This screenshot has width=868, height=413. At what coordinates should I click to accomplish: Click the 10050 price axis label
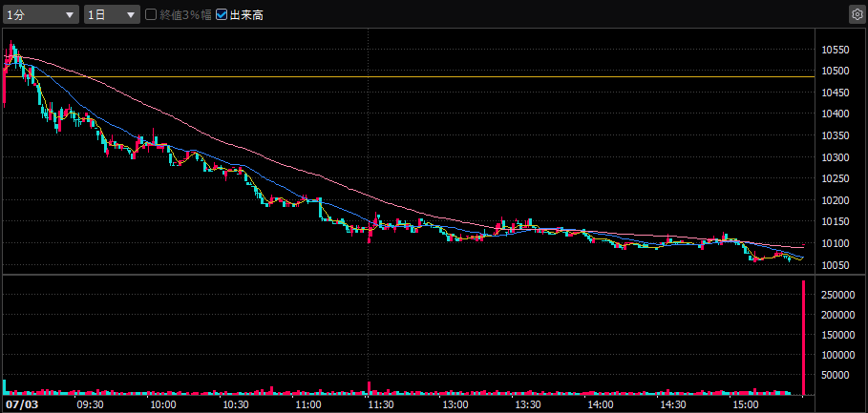click(835, 265)
